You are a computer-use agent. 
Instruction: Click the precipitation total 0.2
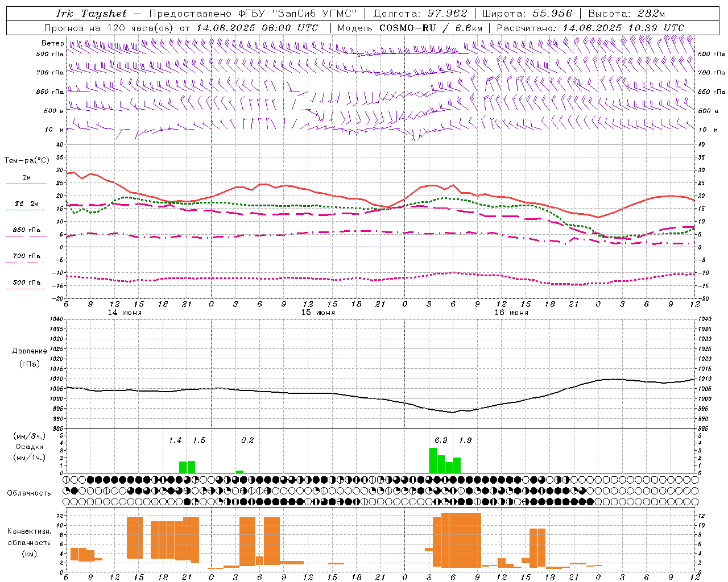pos(247,440)
